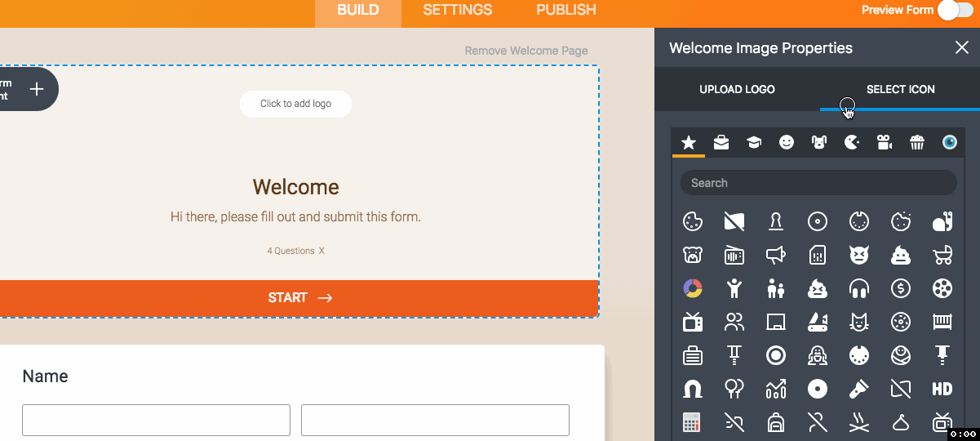The width and height of the screenshot is (980, 441).
Task: Choose the headphones icon
Action: 858,288
